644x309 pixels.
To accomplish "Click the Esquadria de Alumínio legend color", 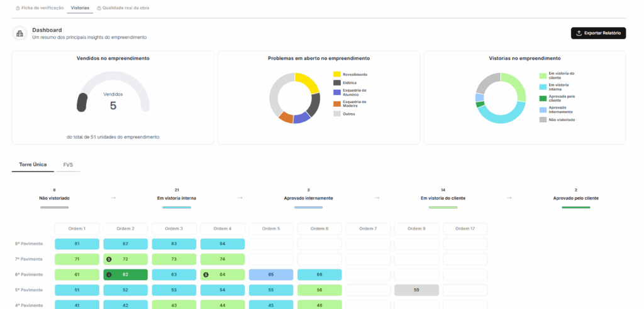I will tap(337, 92).
